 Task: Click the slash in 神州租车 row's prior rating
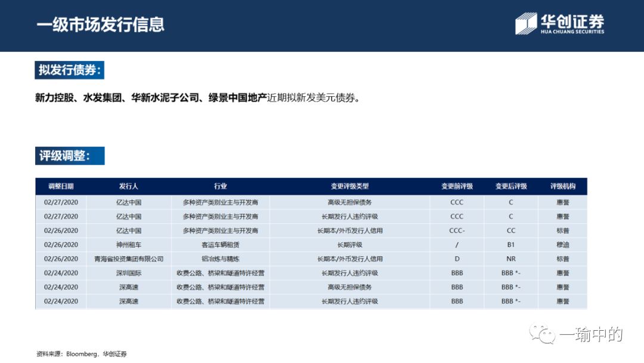457,245
